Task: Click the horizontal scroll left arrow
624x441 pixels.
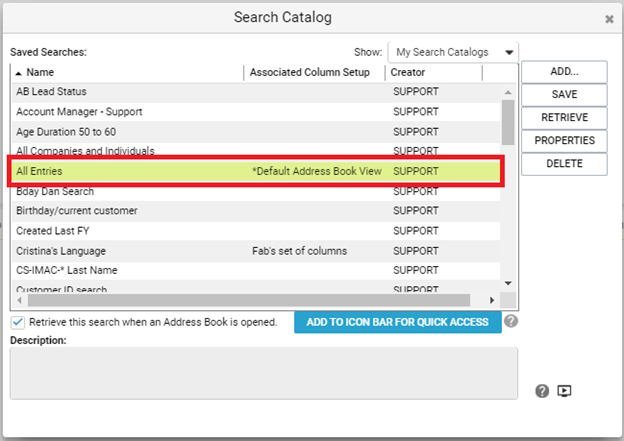Action: [20, 300]
